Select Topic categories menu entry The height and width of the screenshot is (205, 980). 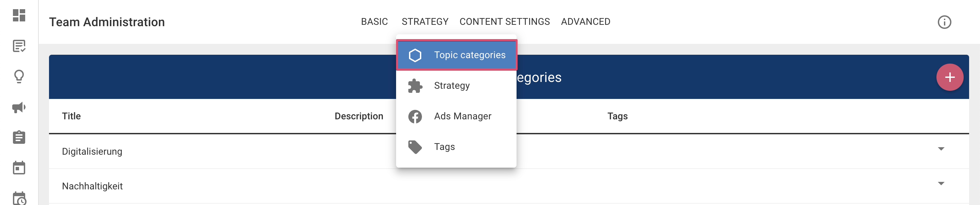tap(456, 55)
